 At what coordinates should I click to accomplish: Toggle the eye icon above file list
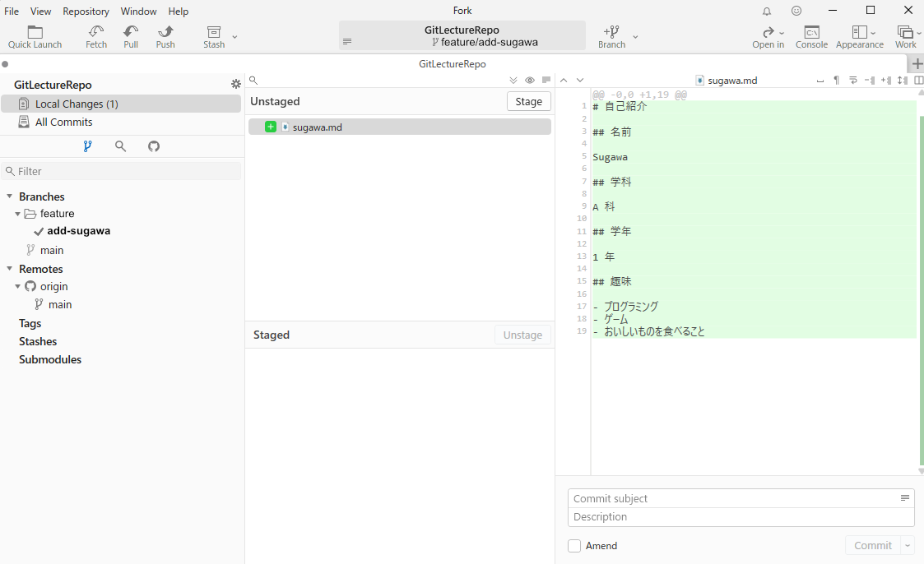530,81
